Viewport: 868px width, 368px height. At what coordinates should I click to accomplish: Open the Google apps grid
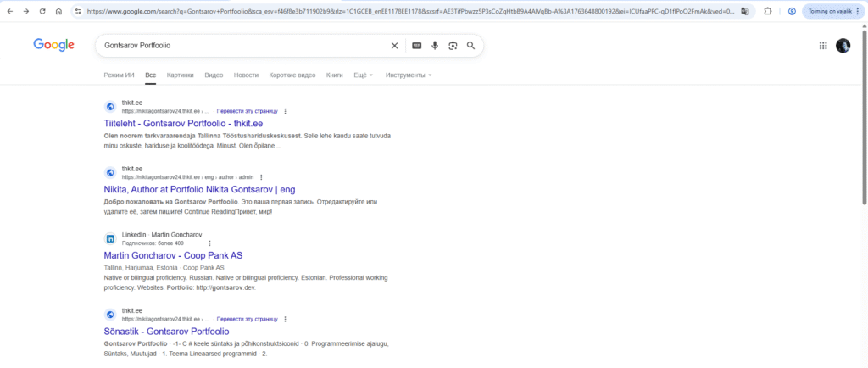[822, 46]
